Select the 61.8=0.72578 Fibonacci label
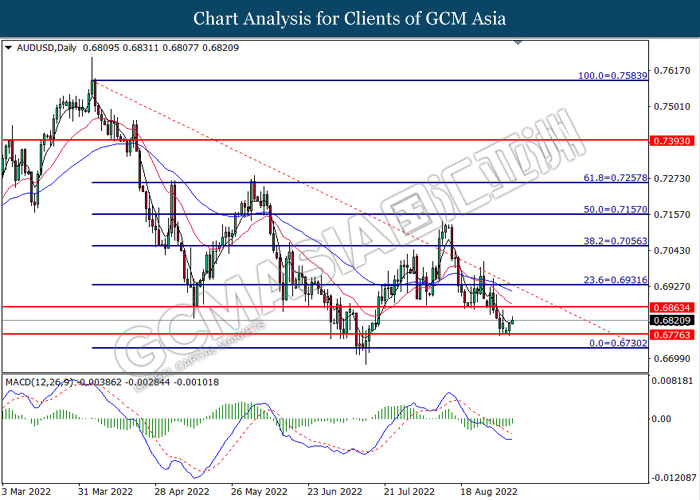This screenshot has width=700, height=500. click(x=615, y=178)
